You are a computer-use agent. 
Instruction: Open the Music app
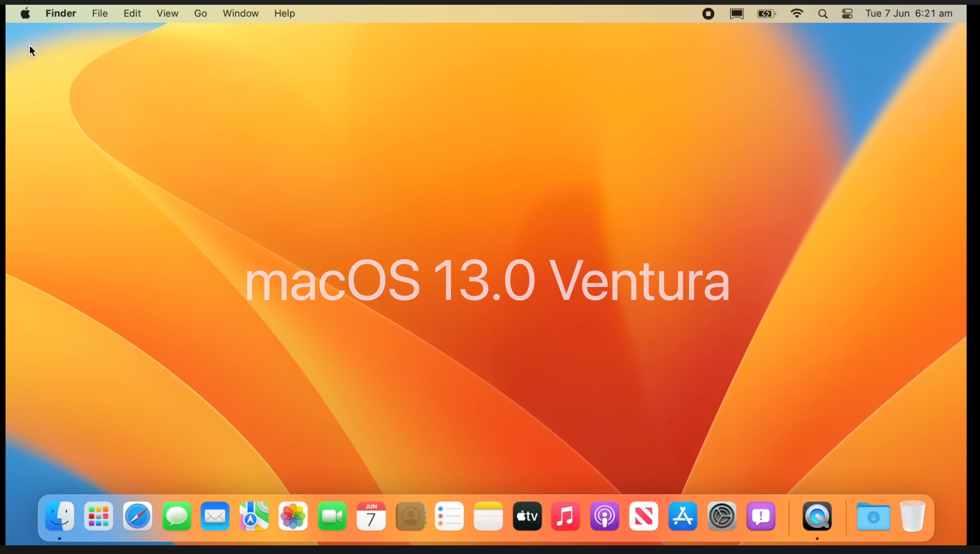tap(566, 516)
